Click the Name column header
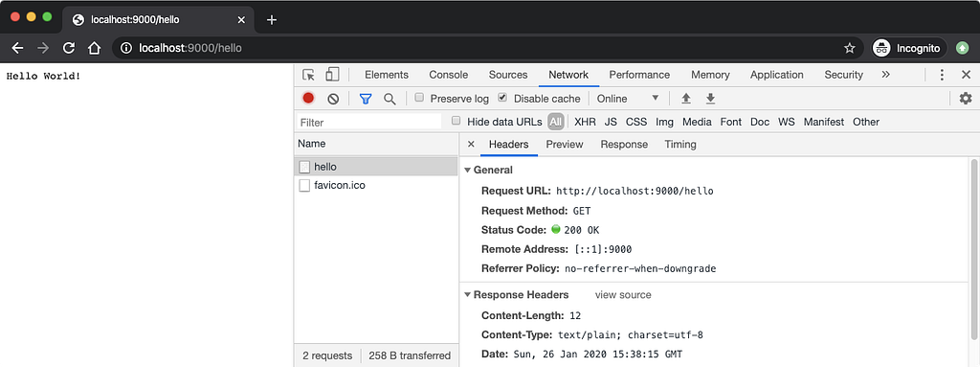Viewport: 980px width, 367px height. pos(375,144)
